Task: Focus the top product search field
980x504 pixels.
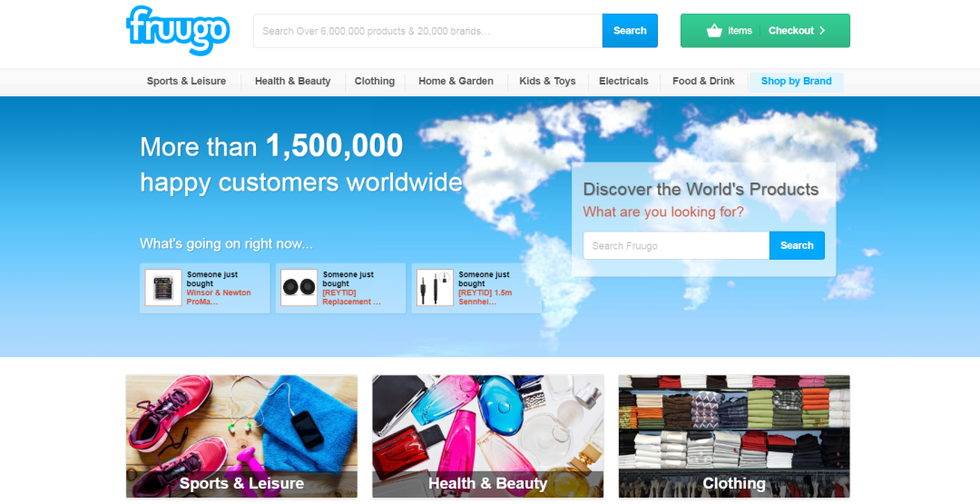Action: [427, 31]
